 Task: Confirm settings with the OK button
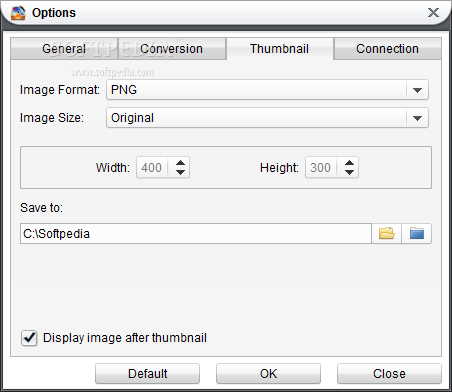coord(268,374)
